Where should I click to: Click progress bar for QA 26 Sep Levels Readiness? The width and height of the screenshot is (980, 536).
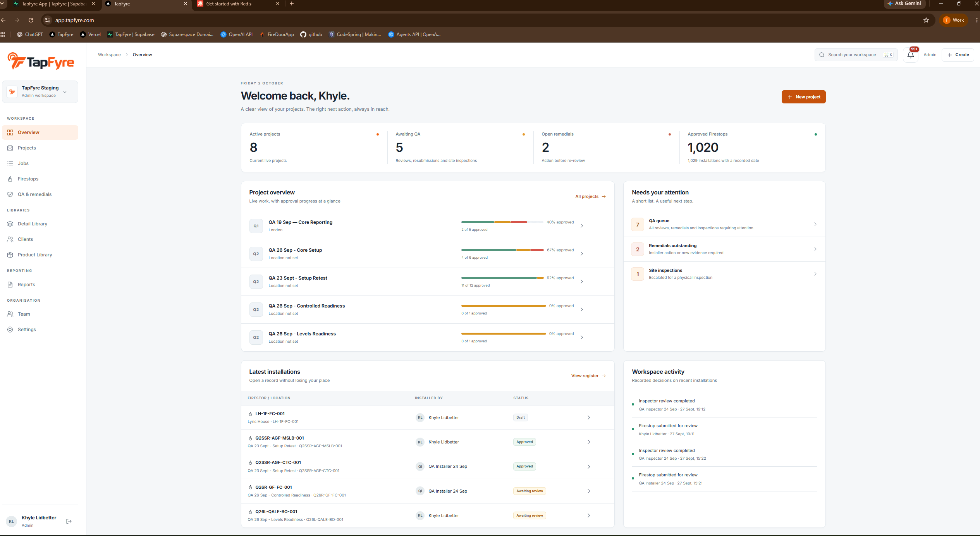503,334
